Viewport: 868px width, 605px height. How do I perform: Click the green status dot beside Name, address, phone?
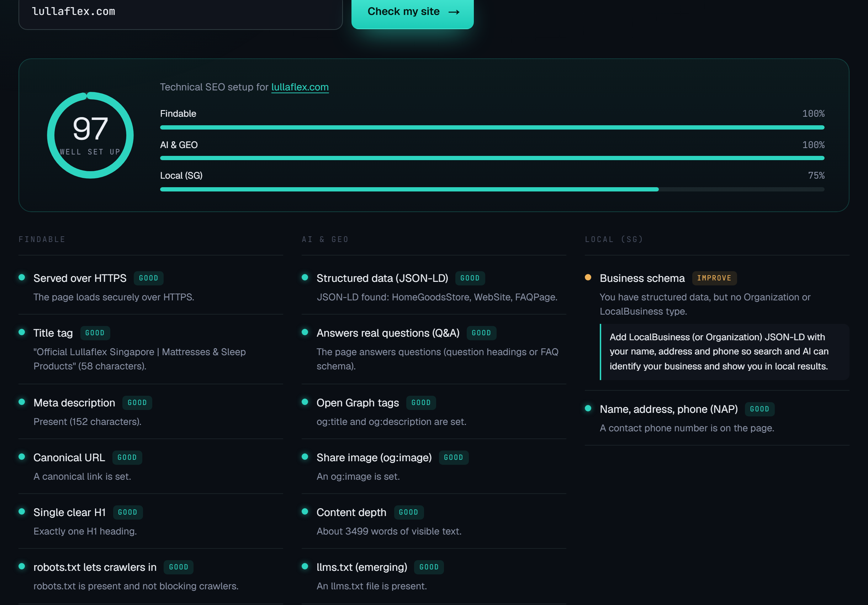[x=588, y=408]
